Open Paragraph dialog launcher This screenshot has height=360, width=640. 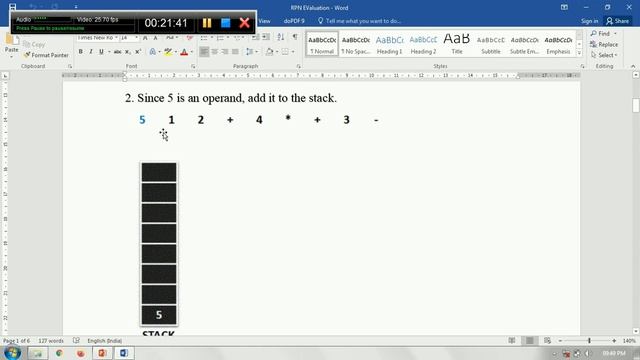(298, 66)
